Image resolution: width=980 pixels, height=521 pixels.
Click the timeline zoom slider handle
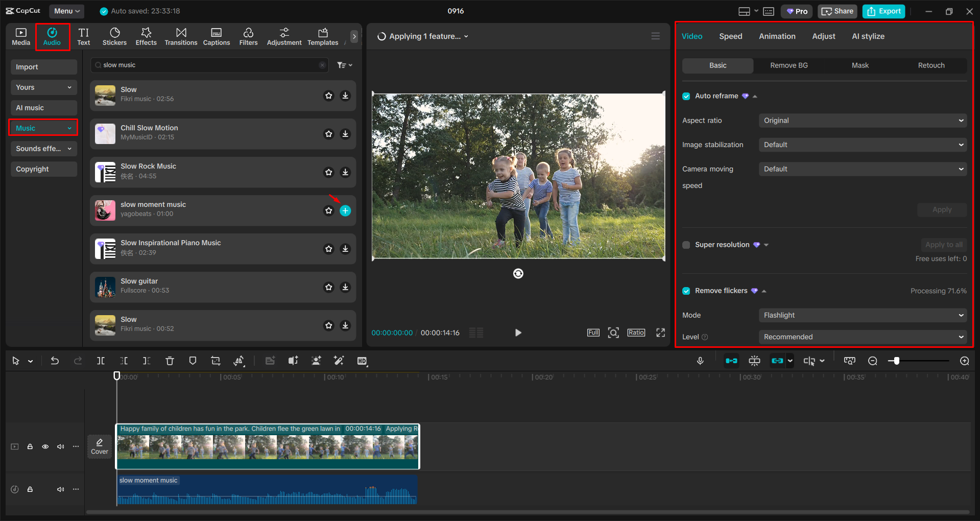pos(896,361)
